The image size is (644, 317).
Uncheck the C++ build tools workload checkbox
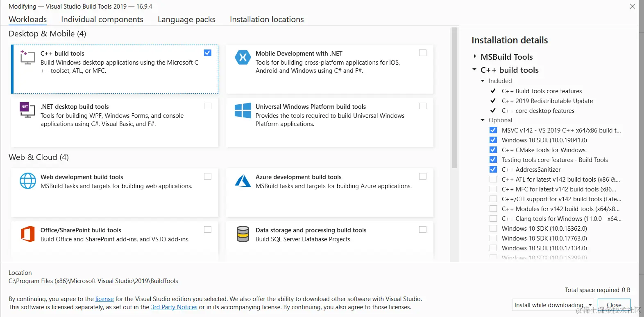tap(208, 53)
